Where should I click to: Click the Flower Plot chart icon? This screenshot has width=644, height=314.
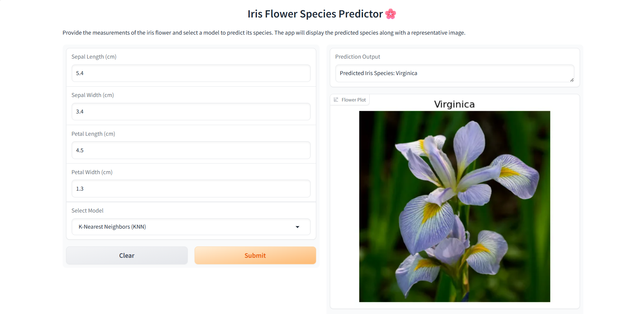[x=336, y=99]
